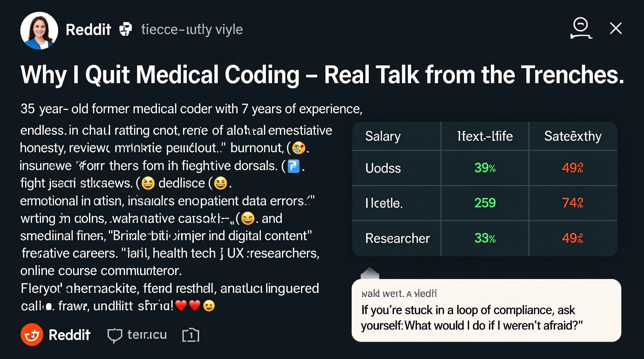This screenshot has height=359, width=644.
Task: Expand the Sateexthy column options
Action: click(573, 136)
